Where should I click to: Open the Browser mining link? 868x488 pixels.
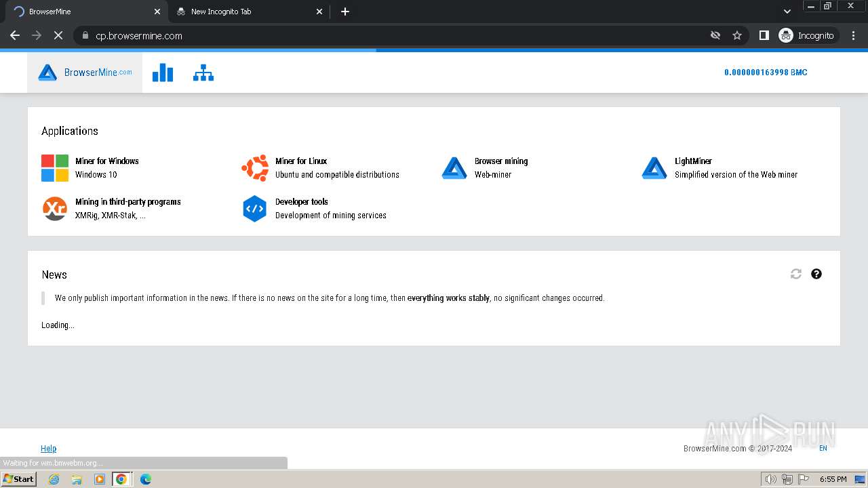tap(501, 161)
